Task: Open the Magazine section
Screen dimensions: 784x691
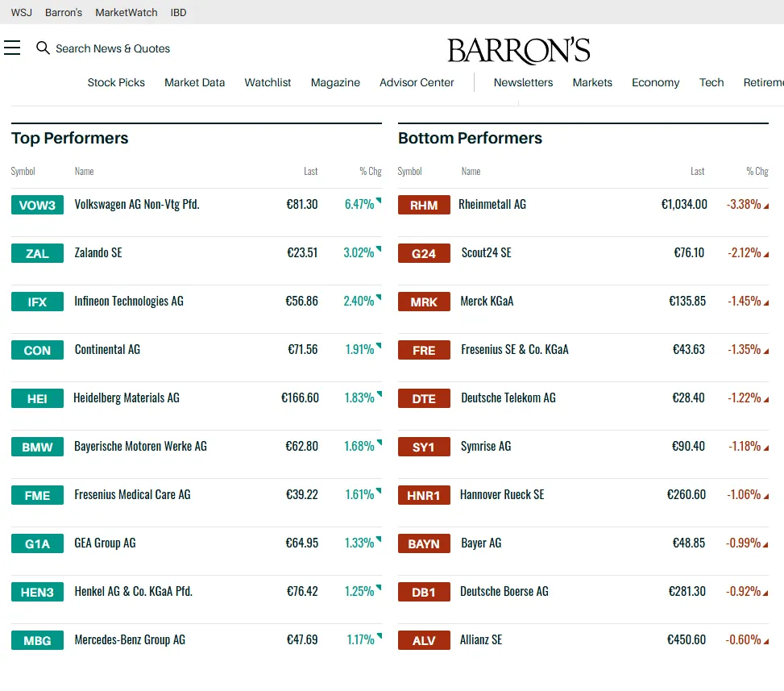Action: click(335, 82)
